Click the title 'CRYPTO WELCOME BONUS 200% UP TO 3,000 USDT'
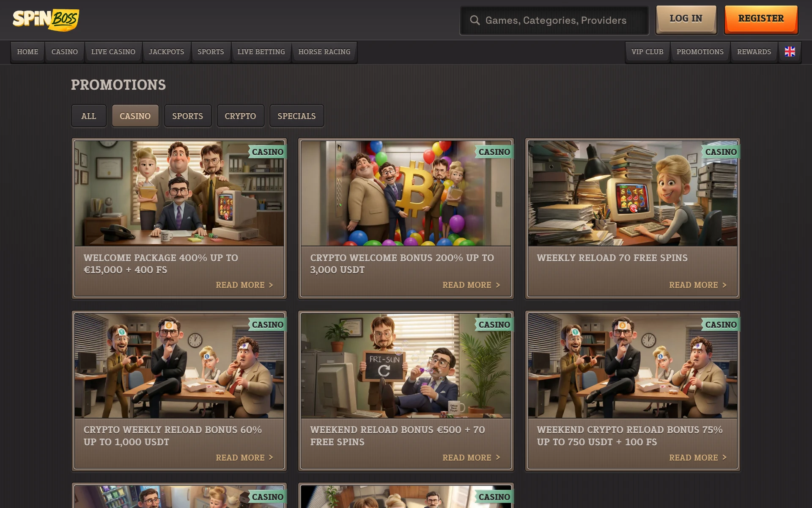Viewport: 812px width, 508px height. tap(402, 264)
